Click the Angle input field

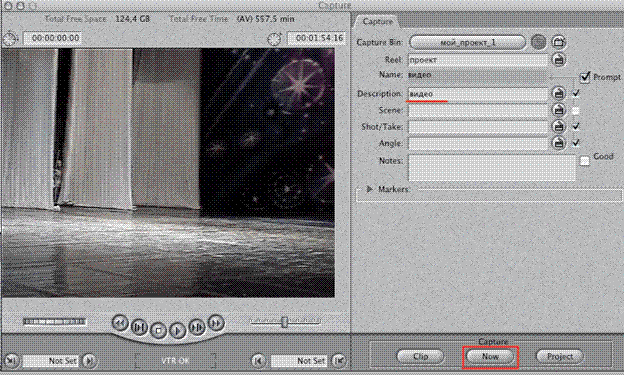click(478, 143)
